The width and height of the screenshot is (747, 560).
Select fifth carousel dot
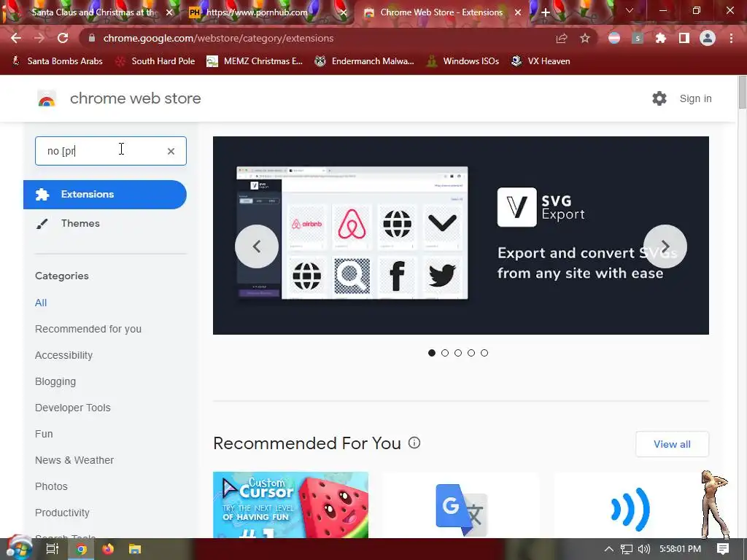click(484, 353)
